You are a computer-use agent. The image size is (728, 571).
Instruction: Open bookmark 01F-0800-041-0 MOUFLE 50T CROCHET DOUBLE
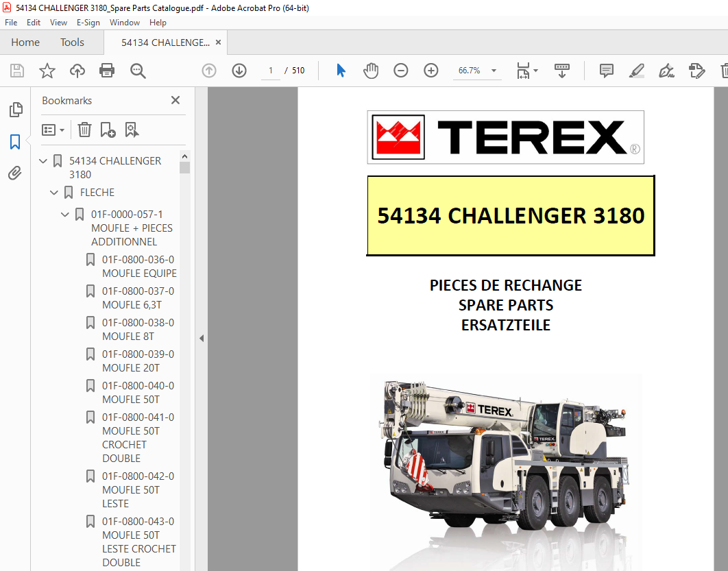pos(138,438)
